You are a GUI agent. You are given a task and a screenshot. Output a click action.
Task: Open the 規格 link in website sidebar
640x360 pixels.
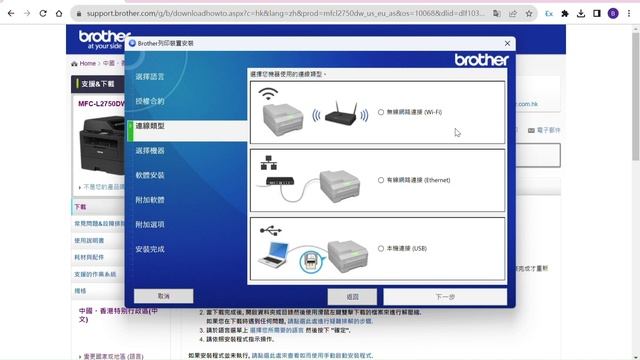pyautogui.click(x=80, y=291)
